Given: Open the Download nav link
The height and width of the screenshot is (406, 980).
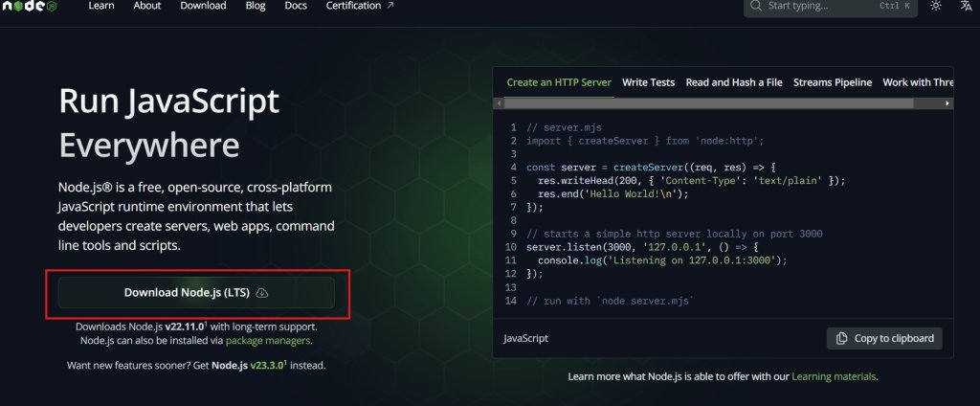Looking at the screenshot, I should click(x=203, y=6).
